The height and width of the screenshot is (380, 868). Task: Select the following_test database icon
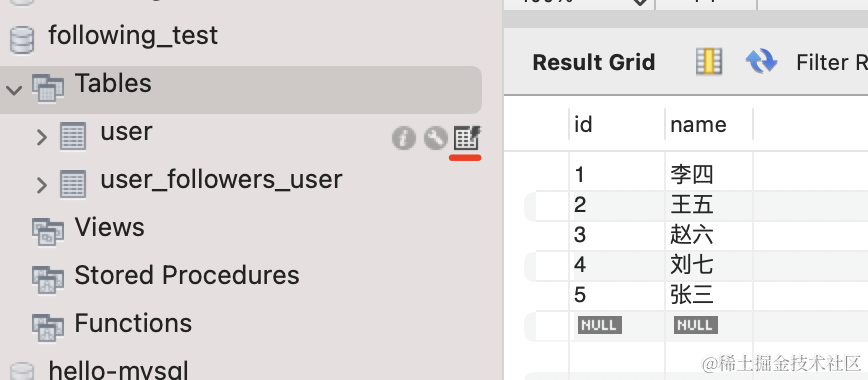pos(22,39)
